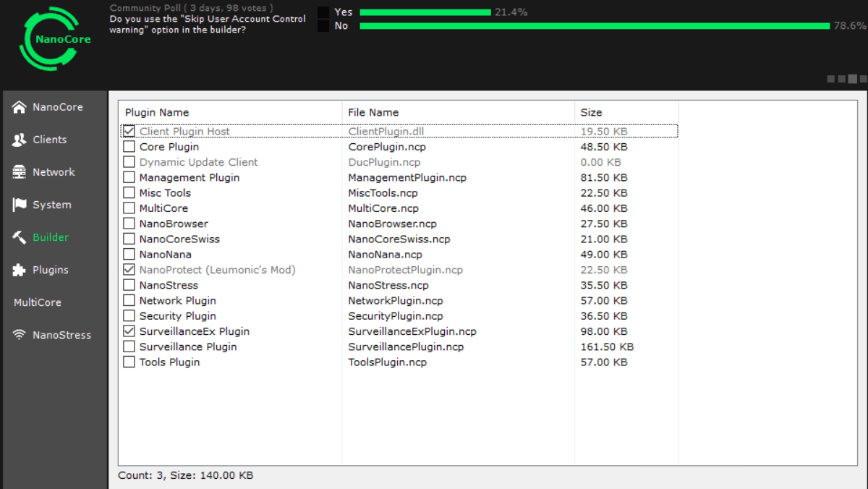The image size is (868, 489).
Task: Click the Plugins puzzle piece icon
Action: click(20, 270)
